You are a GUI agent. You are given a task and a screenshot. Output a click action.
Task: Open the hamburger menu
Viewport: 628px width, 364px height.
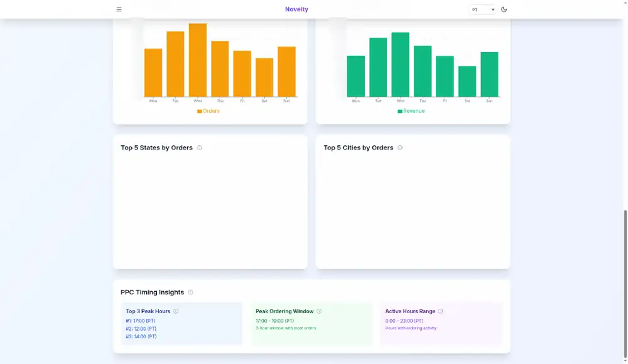[x=119, y=9]
